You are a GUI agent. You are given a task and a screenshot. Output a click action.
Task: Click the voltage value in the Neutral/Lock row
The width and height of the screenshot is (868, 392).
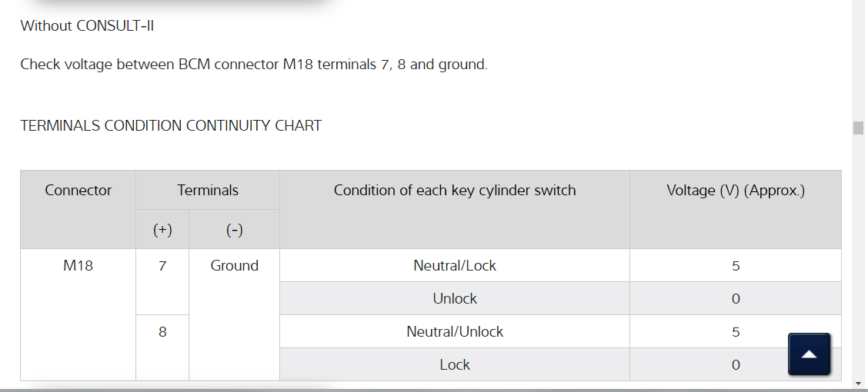[735, 266]
